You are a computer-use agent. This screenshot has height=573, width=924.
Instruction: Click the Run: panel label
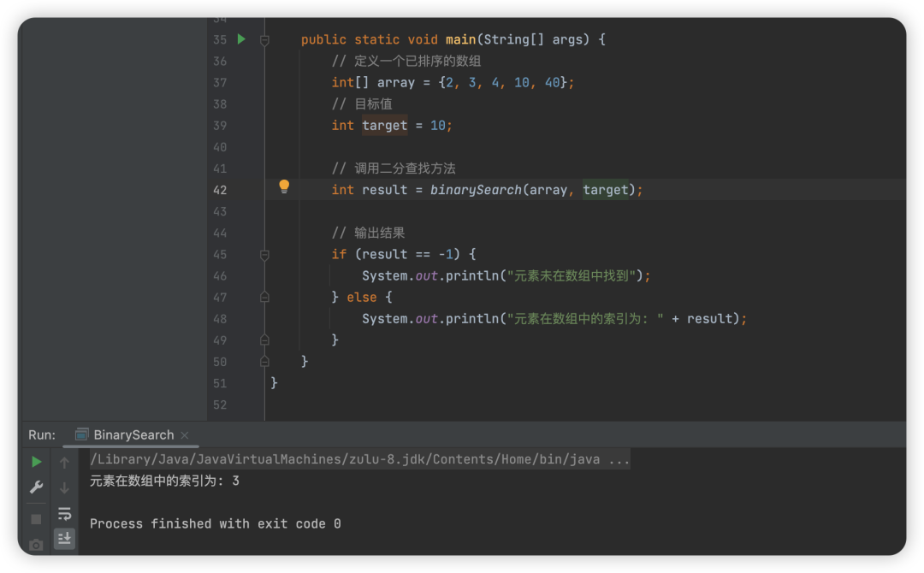pyautogui.click(x=42, y=435)
